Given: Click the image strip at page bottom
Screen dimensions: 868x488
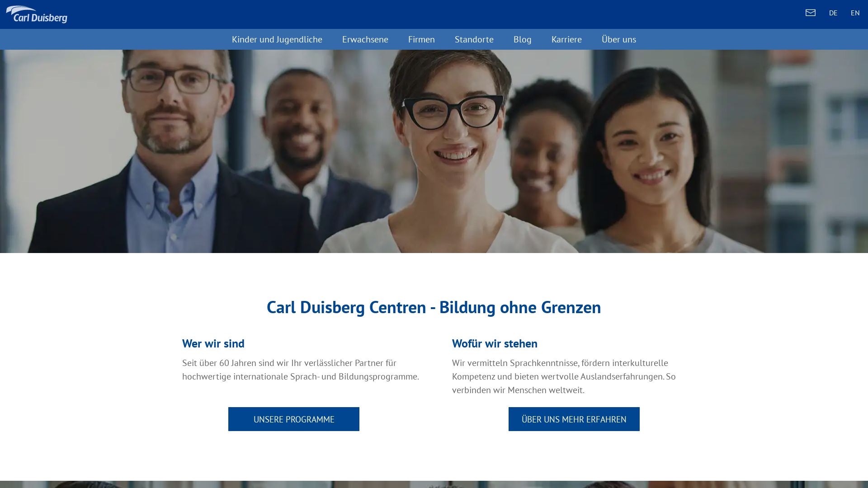Looking at the screenshot, I should (434, 484).
